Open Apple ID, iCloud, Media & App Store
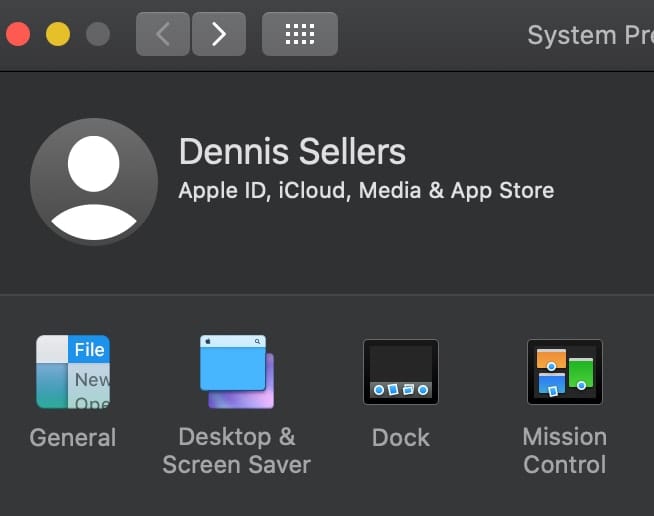Screen dimensions: 654x516 pos(366,190)
